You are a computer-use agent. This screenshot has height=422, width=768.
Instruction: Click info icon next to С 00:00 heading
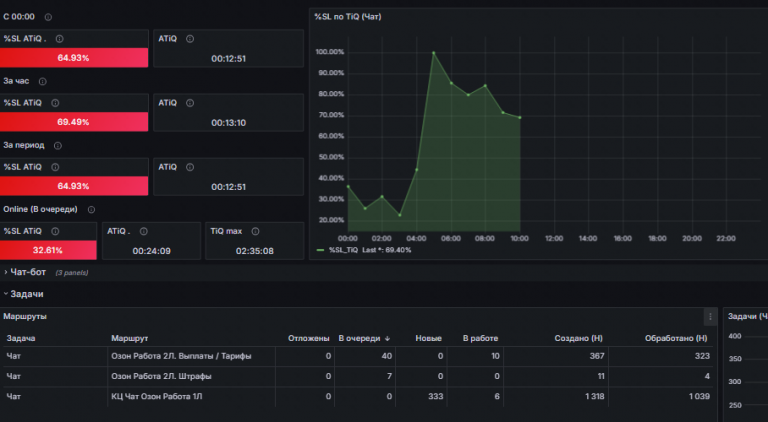coord(48,17)
